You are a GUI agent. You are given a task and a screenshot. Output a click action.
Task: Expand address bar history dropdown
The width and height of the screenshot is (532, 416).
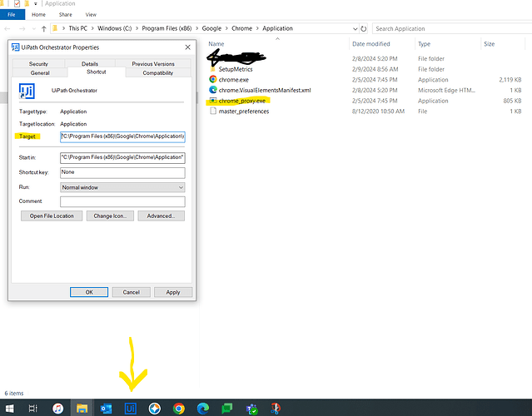(355, 28)
